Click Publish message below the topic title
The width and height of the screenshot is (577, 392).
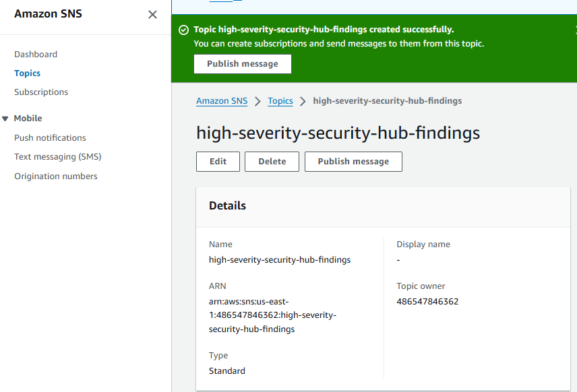click(353, 162)
